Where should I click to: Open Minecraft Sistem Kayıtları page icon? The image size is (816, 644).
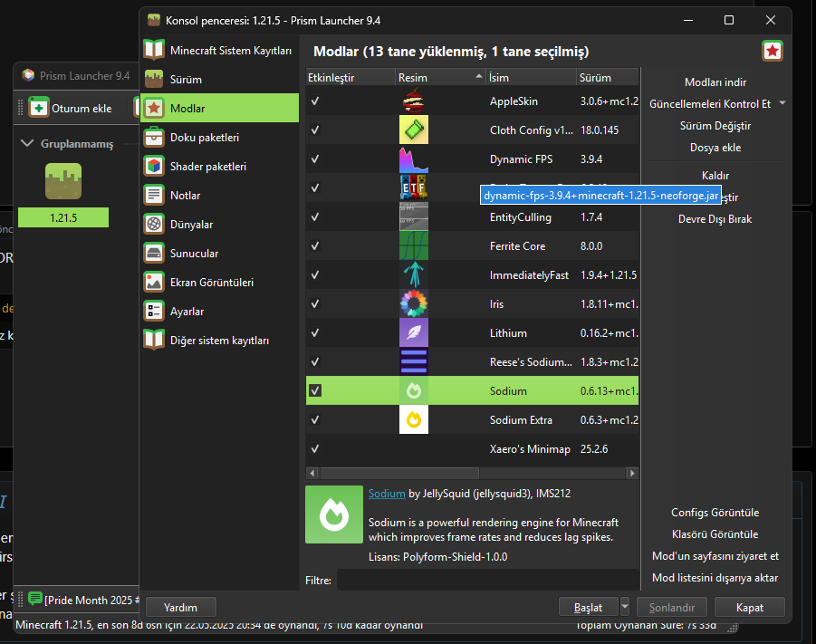coord(154,50)
